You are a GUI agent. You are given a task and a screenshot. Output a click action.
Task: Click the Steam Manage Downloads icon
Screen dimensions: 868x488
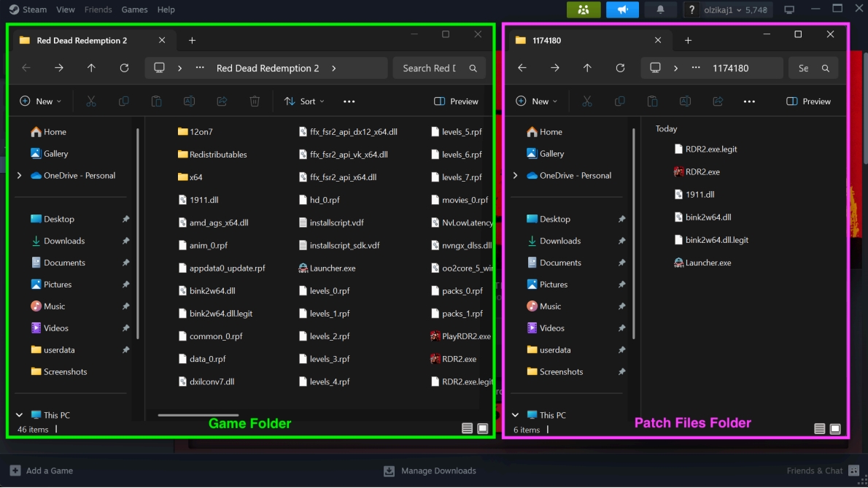click(390, 470)
